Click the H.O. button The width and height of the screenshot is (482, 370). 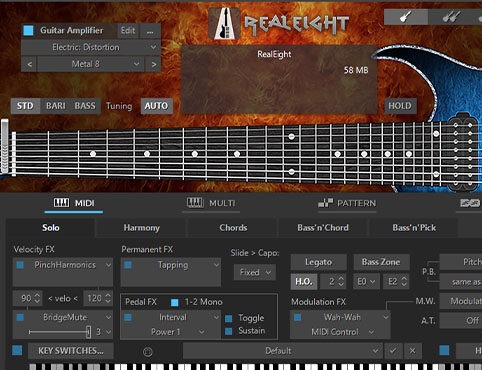tap(303, 282)
